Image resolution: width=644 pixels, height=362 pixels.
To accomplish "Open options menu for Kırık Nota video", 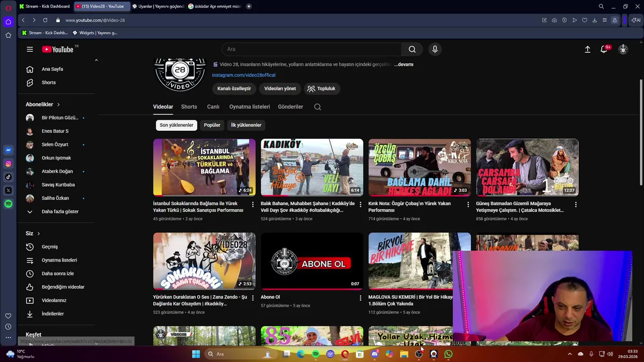I will pos(468,205).
